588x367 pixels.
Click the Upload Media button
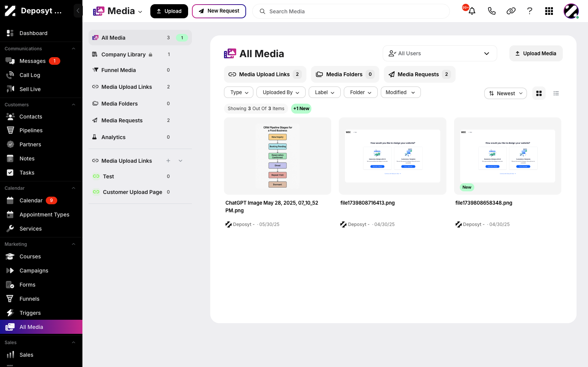[x=536, y=53]
